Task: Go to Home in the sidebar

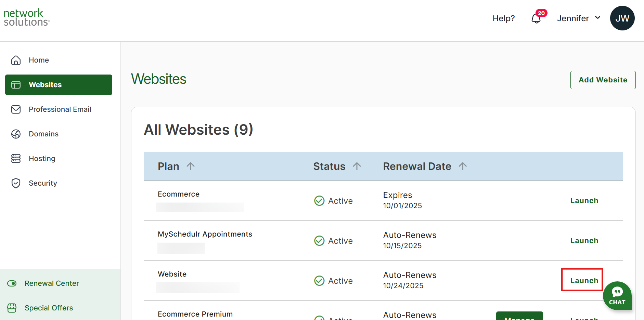Action: (x=59, y=60)
